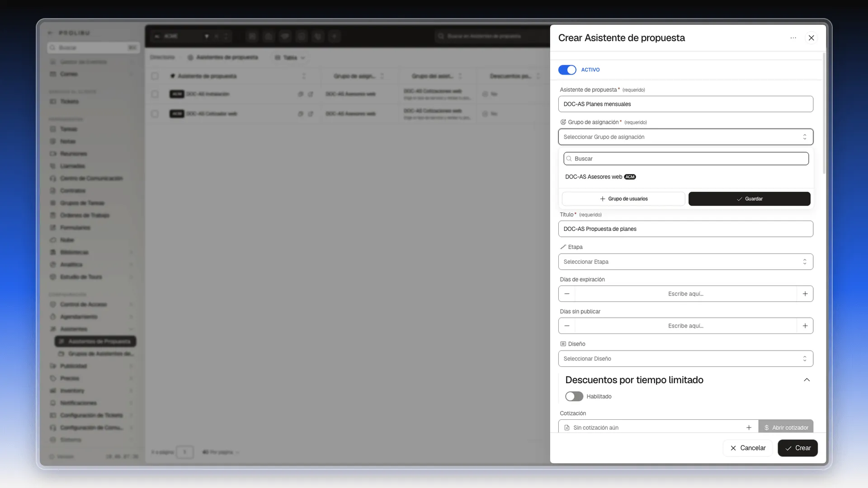
Task: Decrease Días de expiración with minus button
Action: pos(567,294)
